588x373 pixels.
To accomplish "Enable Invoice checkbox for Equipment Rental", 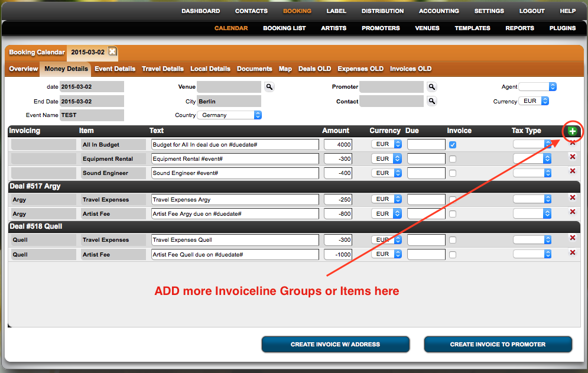I will 453,159.
